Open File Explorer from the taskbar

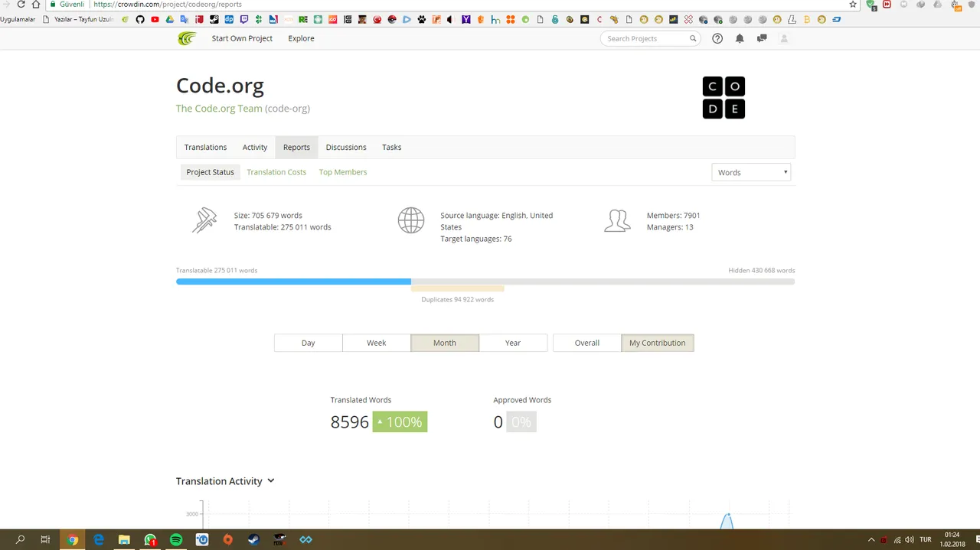[x=124, y=539]
